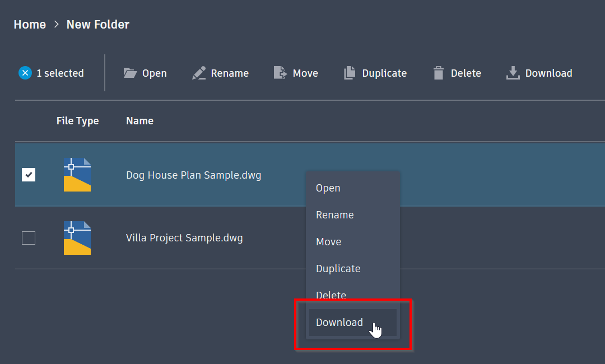Choose Rename from the context menu
The width and height of the screenshot is (605, 364).
point(335,215)
